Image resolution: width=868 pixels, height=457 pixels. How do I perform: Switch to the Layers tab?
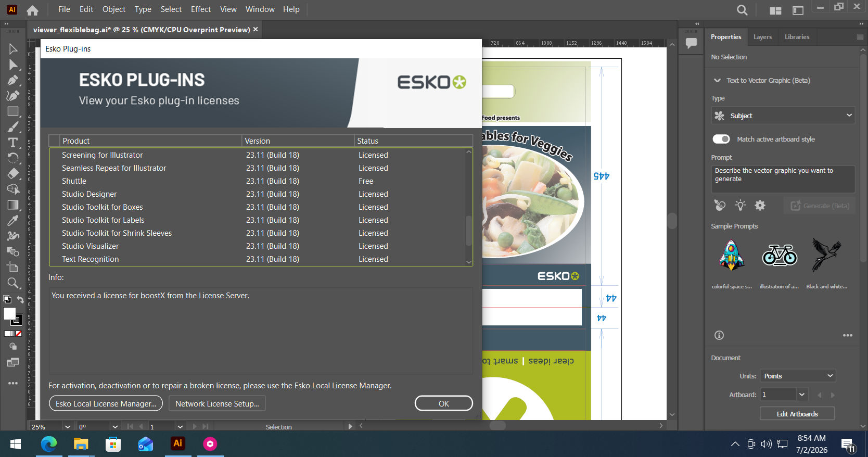click(x=762, y=37)
